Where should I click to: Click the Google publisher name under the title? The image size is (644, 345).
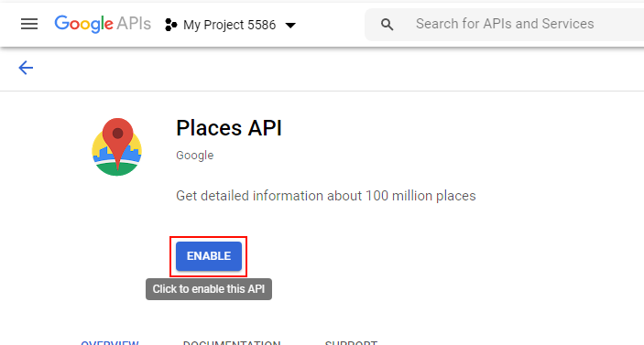(x=195, y=156)
